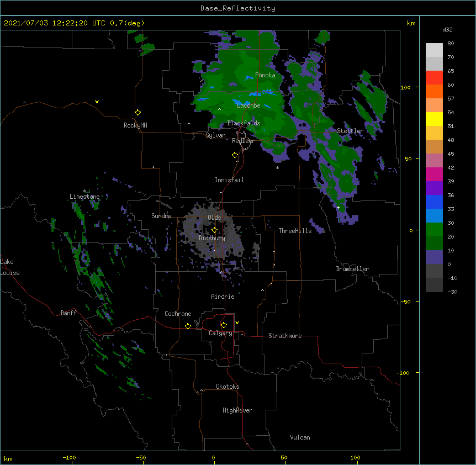
Task: Select the HighRiver label
Action: pyautogui.click(x=237, y=410)
